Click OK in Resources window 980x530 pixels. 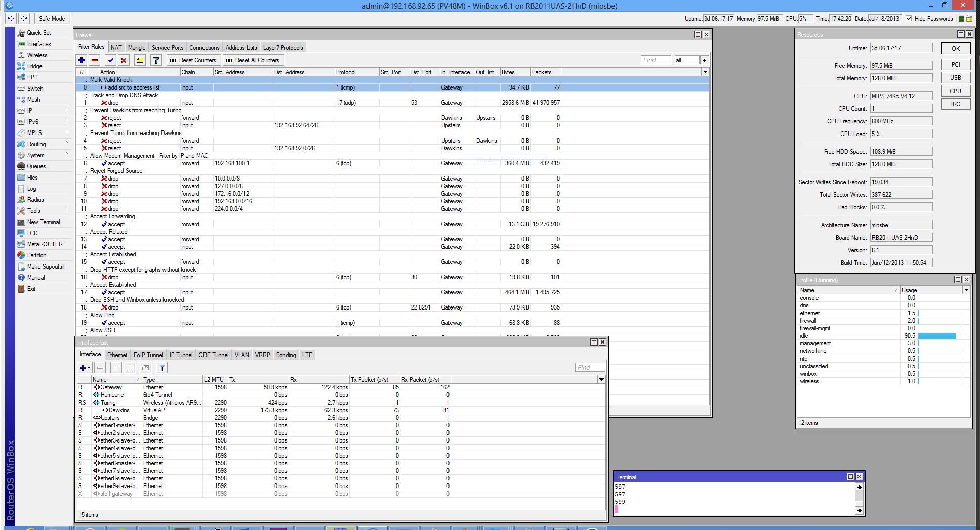pos(956,49)
